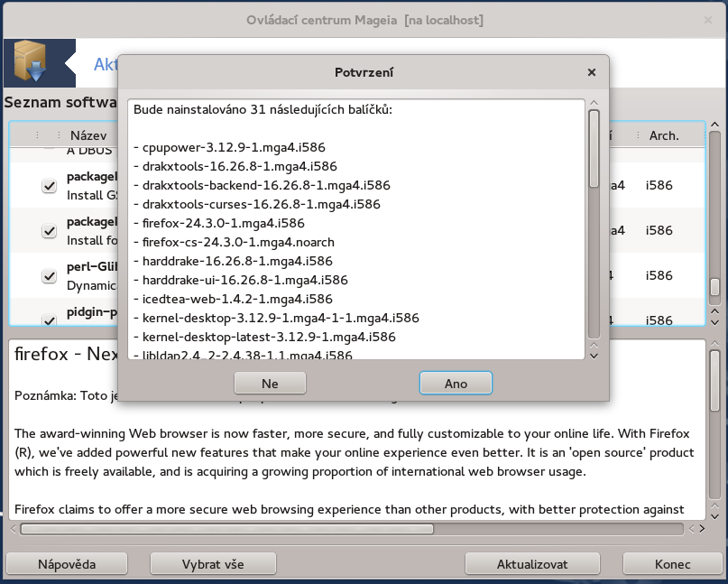Click the 'Bude nainstalováno 31' heading text
This screenshot has width=728, height=584.
(263, 109)
